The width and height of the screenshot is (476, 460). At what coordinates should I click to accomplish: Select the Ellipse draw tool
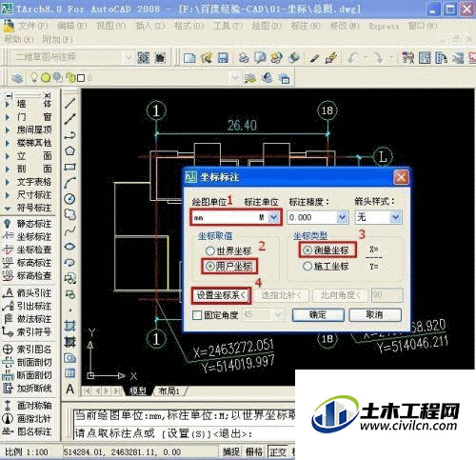[x=69, y=247]
